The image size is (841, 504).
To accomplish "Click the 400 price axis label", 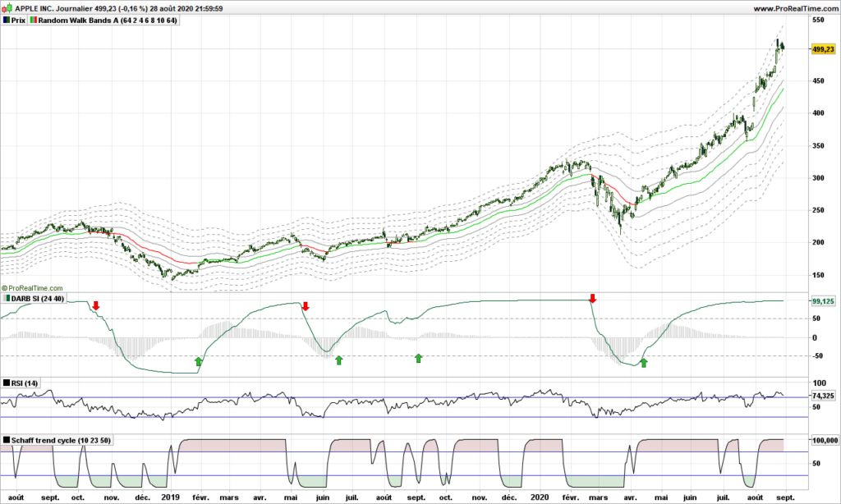I will point(818,113).
